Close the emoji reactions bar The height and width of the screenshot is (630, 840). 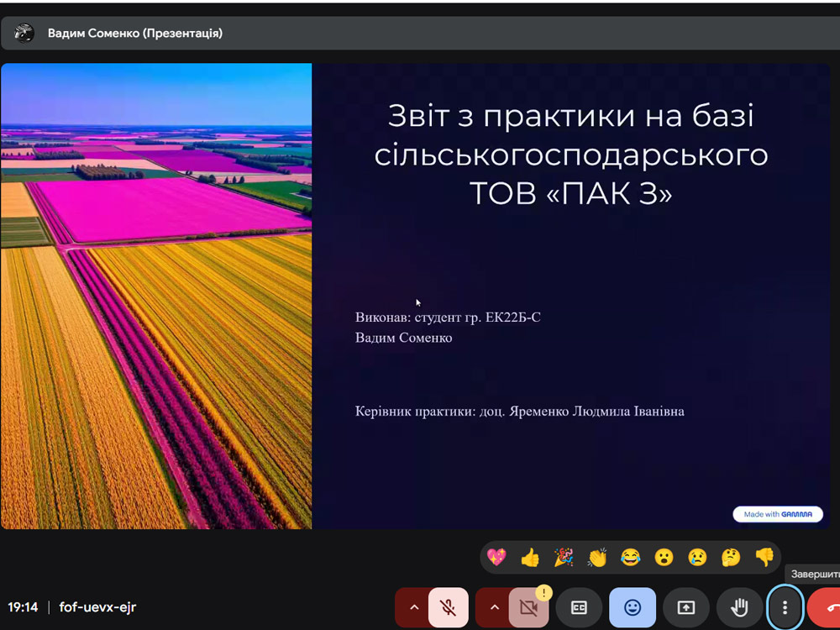click(x=633, y=607)
